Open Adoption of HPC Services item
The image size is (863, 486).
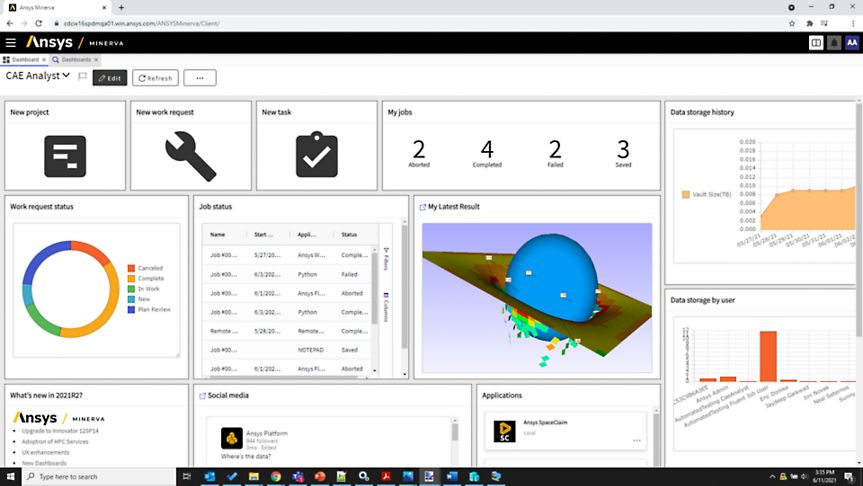[54, 441]
